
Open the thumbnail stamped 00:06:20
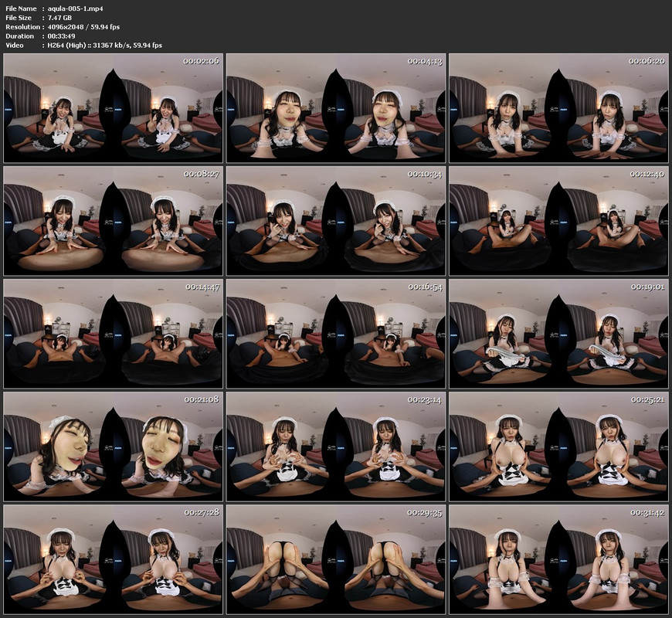pos(559,108)
